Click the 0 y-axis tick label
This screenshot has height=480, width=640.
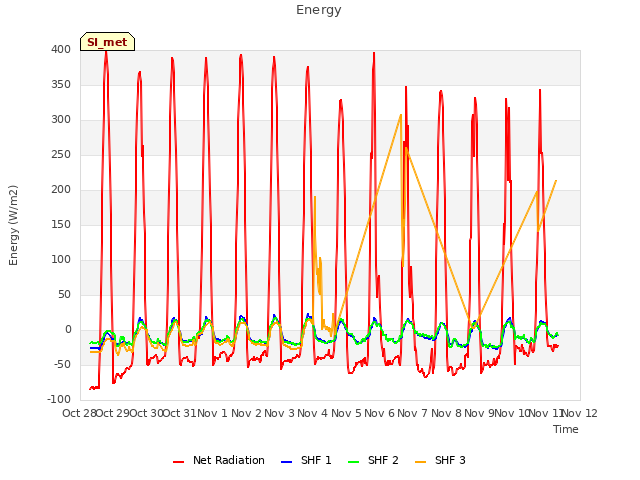[x=68, y=330]
